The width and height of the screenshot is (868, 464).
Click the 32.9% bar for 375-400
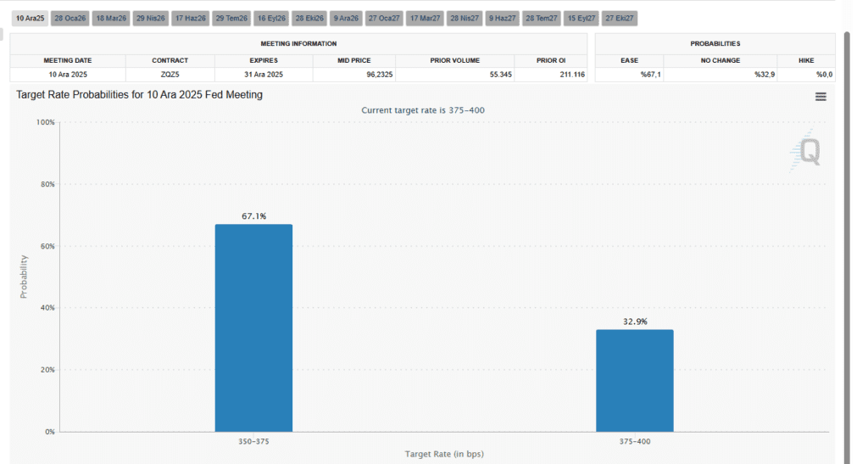[634, 380]
